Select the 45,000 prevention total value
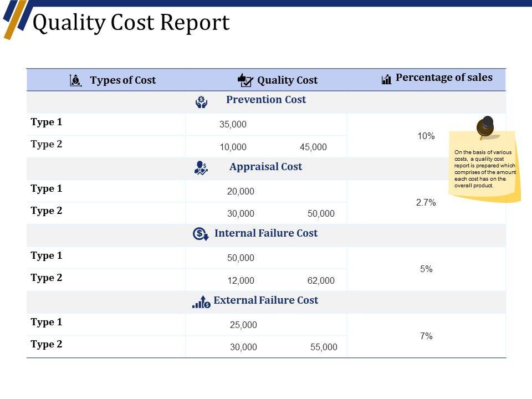Screen dimensions: 532x399 (313, 147)
